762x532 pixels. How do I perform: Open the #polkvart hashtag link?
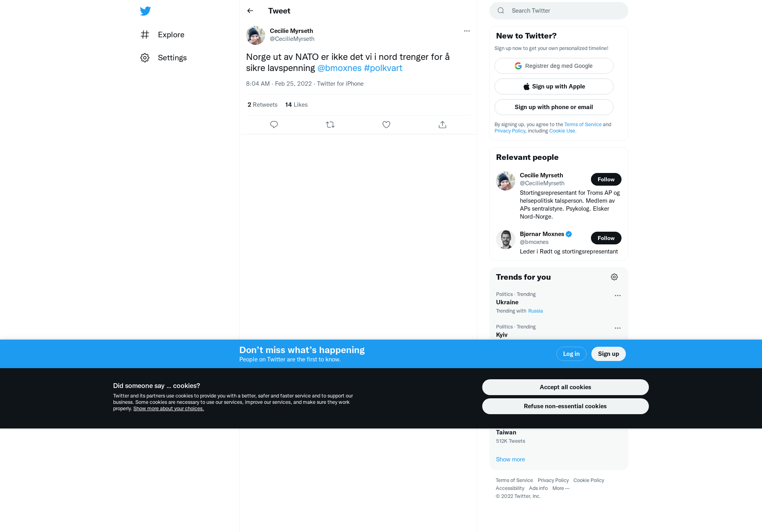pos(383,68)
